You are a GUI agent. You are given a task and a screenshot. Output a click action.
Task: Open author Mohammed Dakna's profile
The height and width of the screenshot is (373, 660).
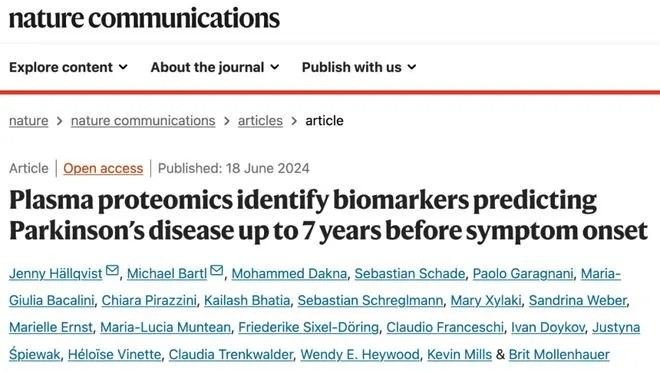289,274
